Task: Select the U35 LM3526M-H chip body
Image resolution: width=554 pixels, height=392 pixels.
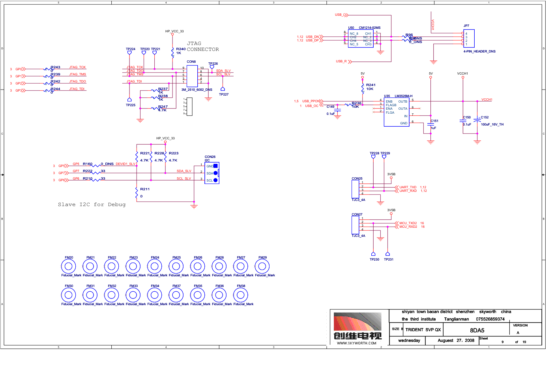Action: (x=396, y=113)
